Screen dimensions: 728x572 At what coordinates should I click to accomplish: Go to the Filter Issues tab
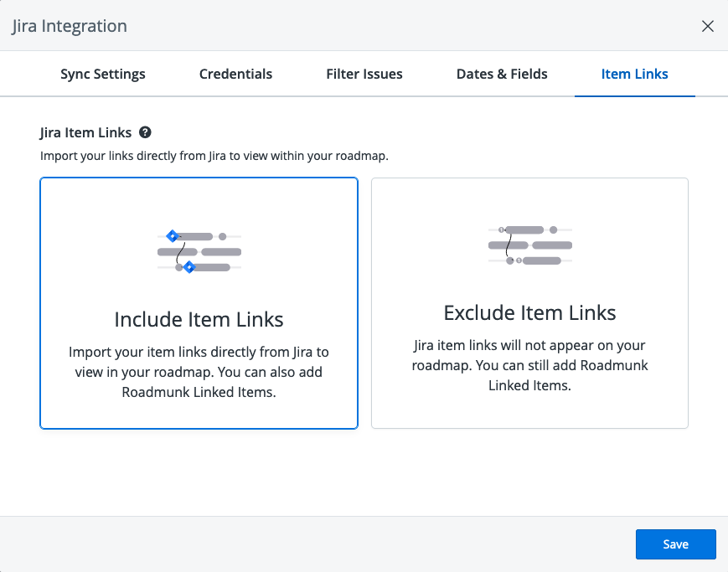(x=364, y=74)
